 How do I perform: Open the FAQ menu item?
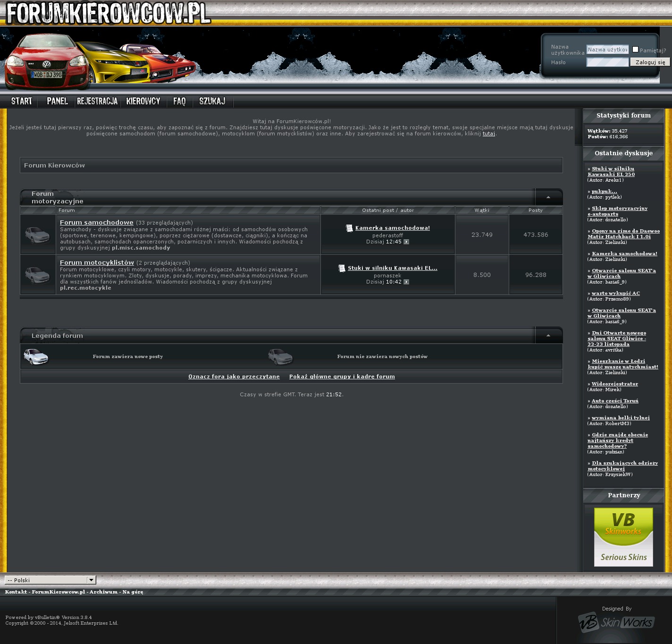[179, 101]
